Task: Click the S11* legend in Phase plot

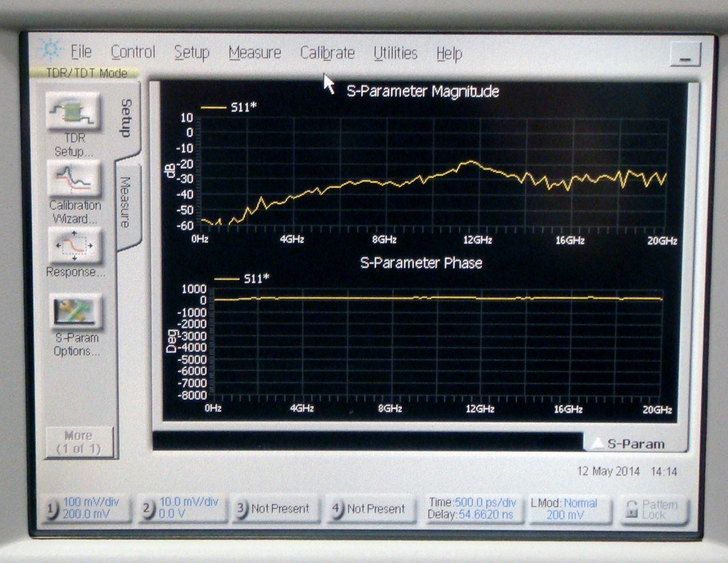Action: [242, 278]
